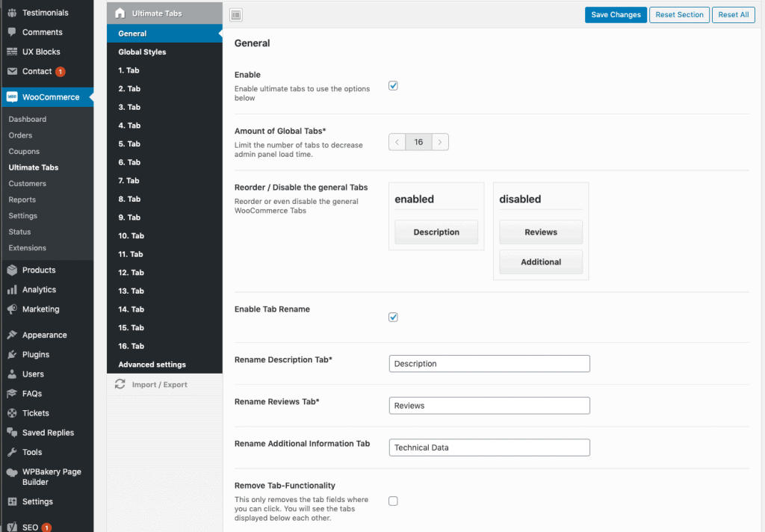
Task: Decrease the Amount of Global Tabs
Action: tap(397, 142)
